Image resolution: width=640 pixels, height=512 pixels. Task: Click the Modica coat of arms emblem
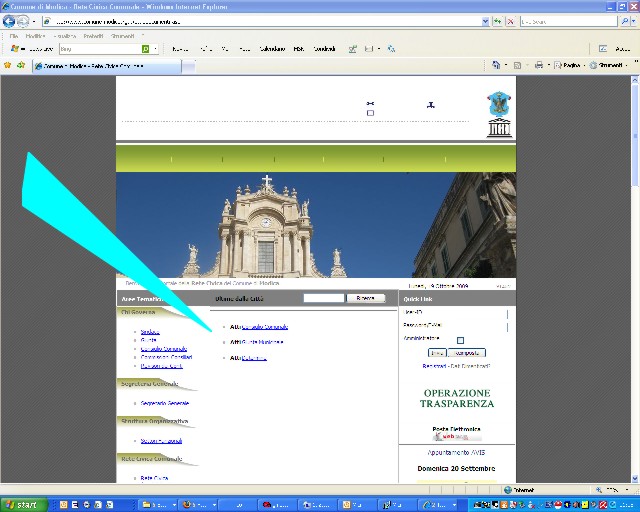coord(499,104)
